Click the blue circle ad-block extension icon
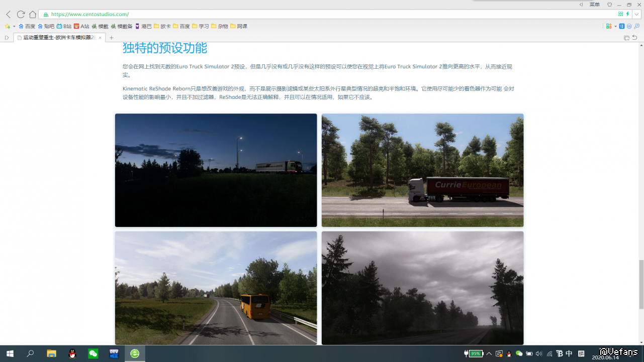This screenshot has height=362, width=644. pos(629,26)
